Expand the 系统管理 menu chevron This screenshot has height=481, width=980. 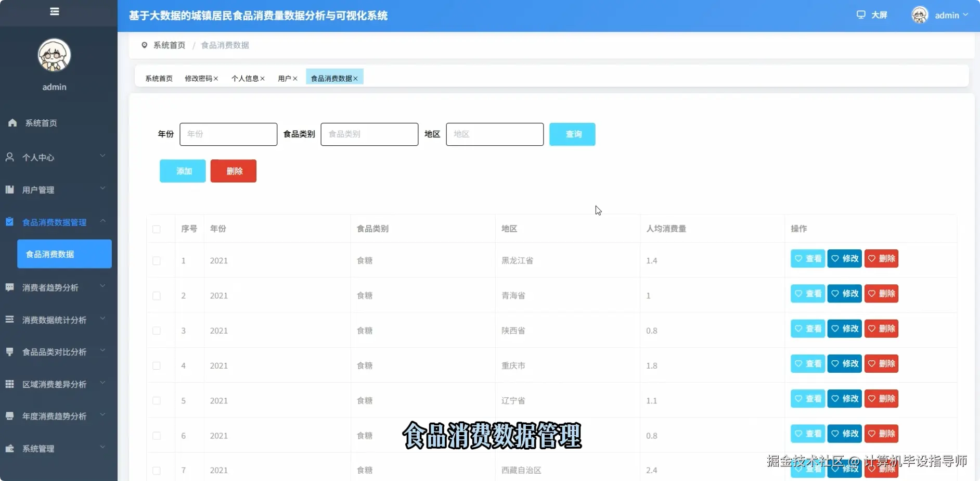[x=102, y=447]
